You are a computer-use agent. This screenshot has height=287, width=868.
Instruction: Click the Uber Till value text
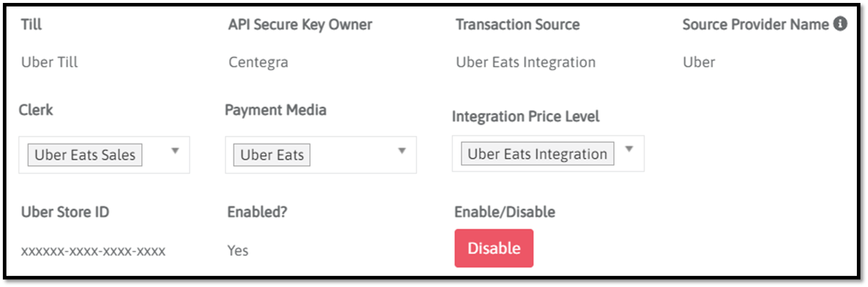click(49, 62)
